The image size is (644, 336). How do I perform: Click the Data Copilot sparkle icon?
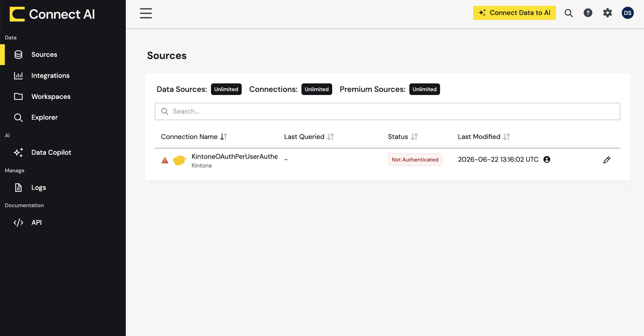click(18, 152)
